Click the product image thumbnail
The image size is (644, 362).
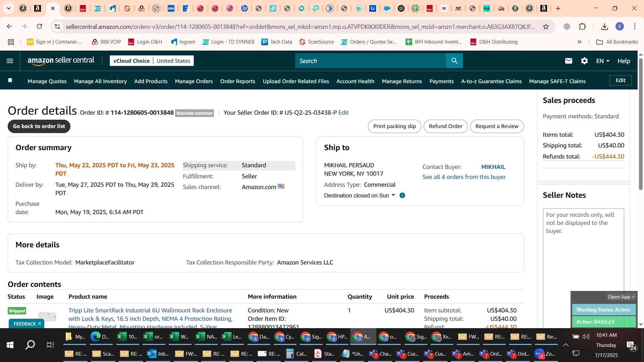[47, 317]
